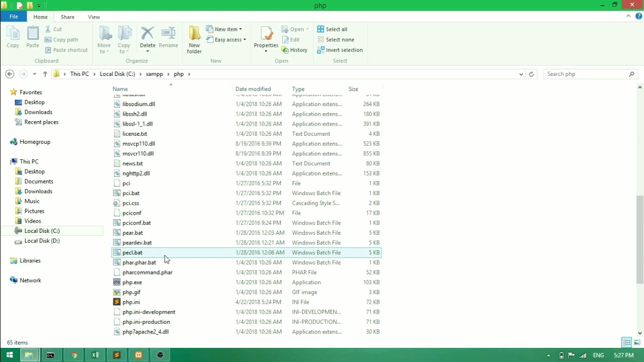
Task: Select Homegroup in the navigation pane
Action: click(x=35, y=142)
